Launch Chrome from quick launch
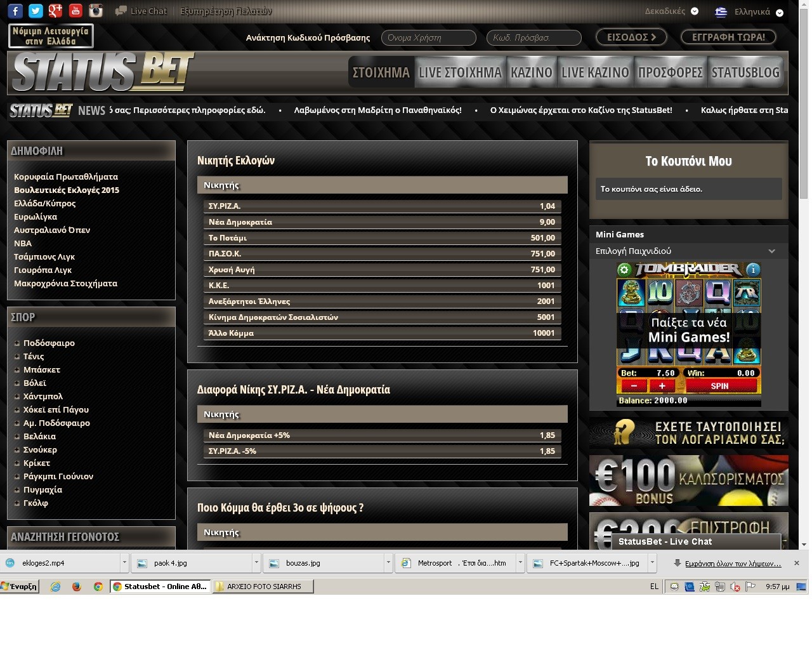 coord(98,587)
